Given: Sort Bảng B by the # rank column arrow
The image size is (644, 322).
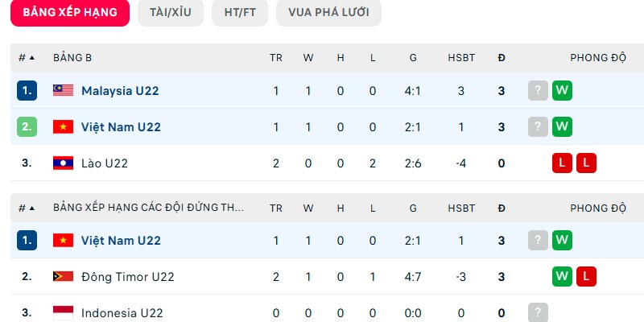Looking at the screenshot, I should click(x=32, y=58).
